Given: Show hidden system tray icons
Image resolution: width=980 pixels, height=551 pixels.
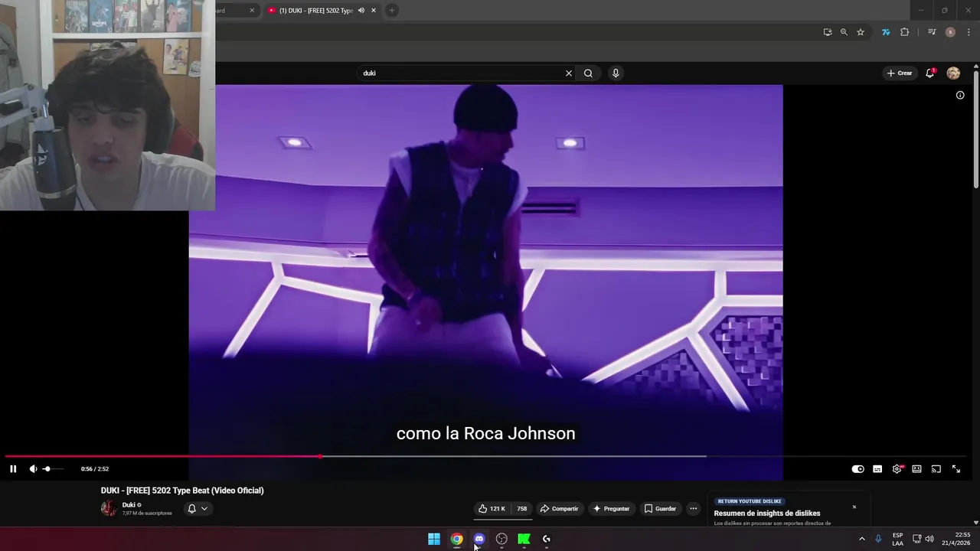Looking at the screenshot, I should tap(861, 539).
